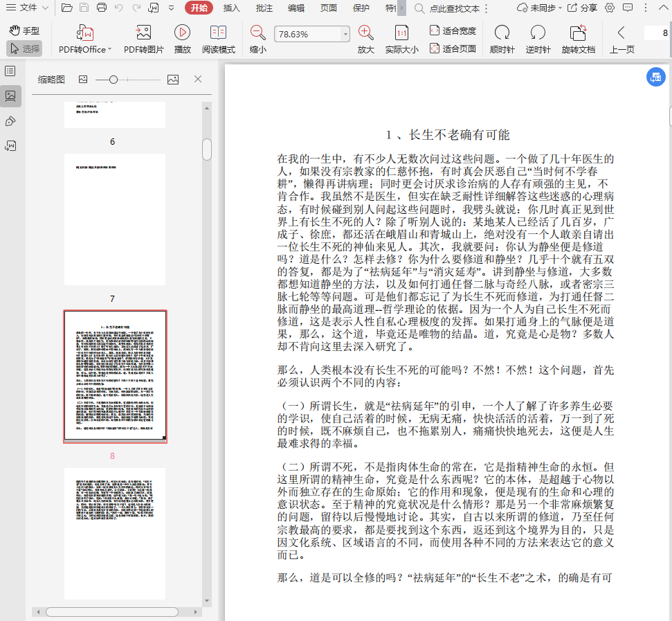The height and width of the screenshot is (621, 672).
Task: Zoom out using the 缩小 magnifier
Action: point(257,33)
